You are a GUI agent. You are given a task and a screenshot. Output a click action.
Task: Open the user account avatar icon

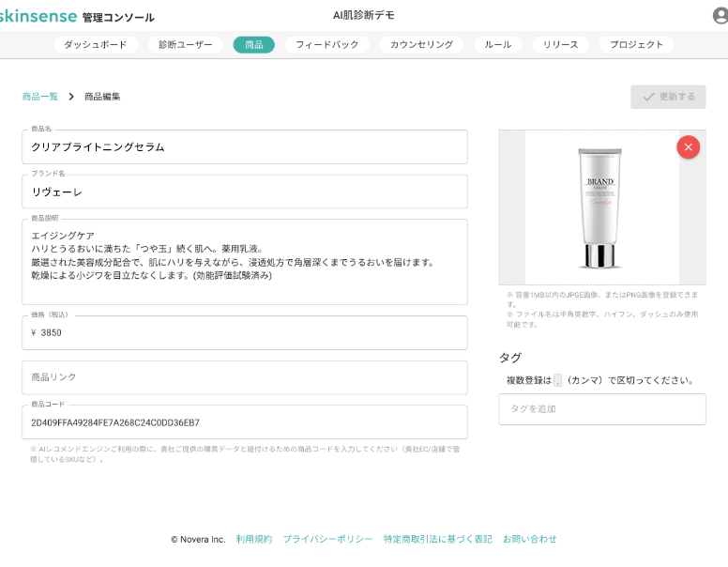point(720,15)
